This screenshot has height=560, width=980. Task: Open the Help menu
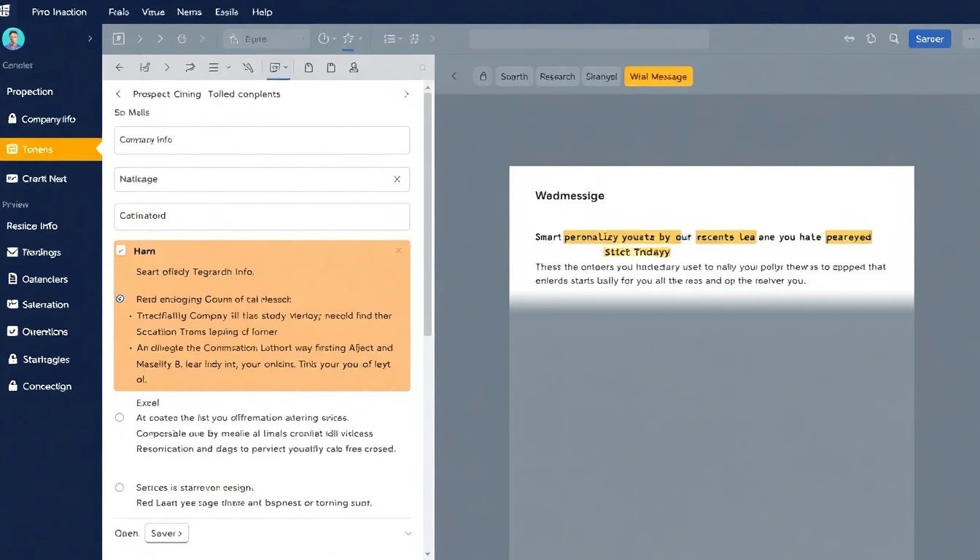[262, 12]
